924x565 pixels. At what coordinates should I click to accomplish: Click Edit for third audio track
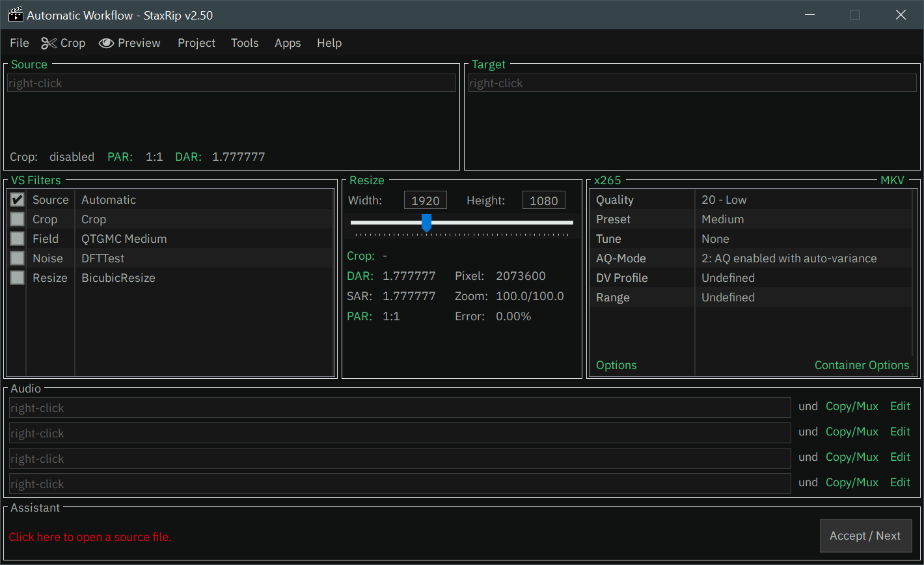click(x=901, y=457)
